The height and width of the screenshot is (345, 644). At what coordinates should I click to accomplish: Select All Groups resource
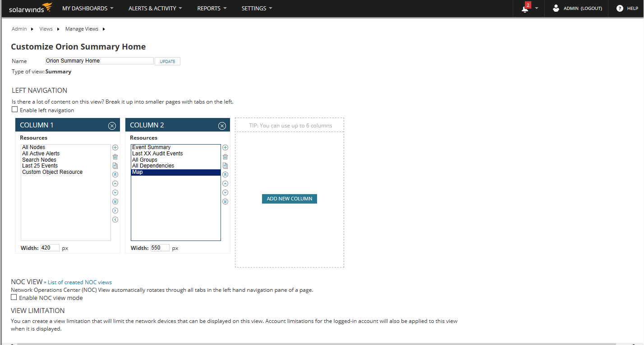[x=176, y=160]
